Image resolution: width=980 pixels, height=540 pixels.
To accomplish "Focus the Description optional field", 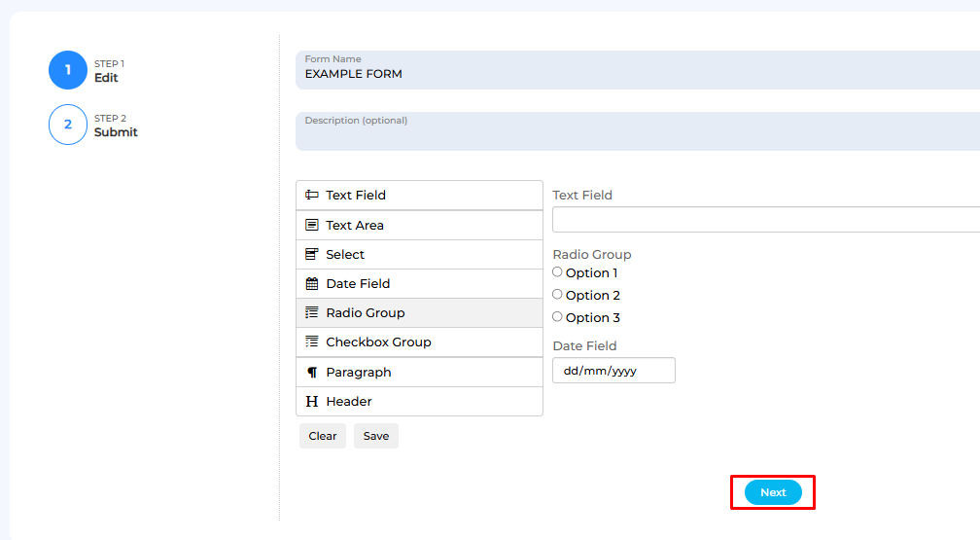I will (638, 131).
